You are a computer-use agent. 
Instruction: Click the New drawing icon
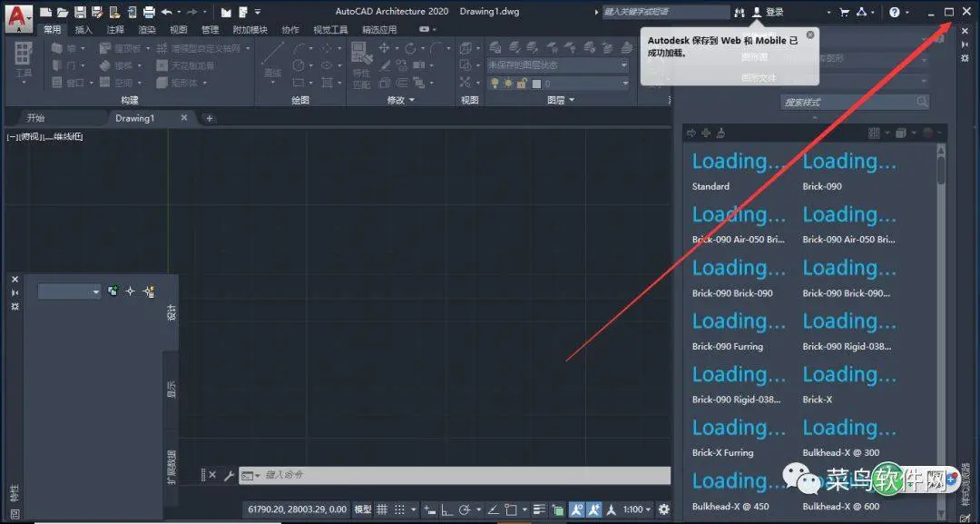tap(45, 12)
